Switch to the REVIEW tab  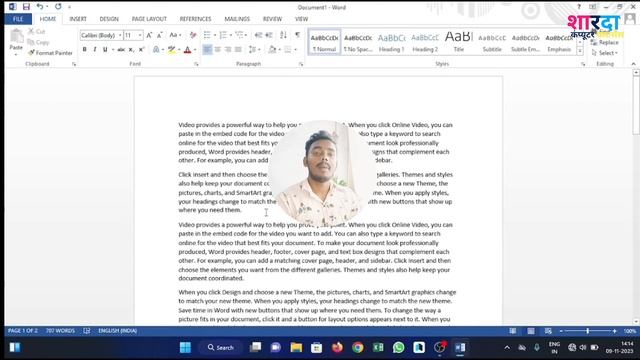tap(272, 19)
